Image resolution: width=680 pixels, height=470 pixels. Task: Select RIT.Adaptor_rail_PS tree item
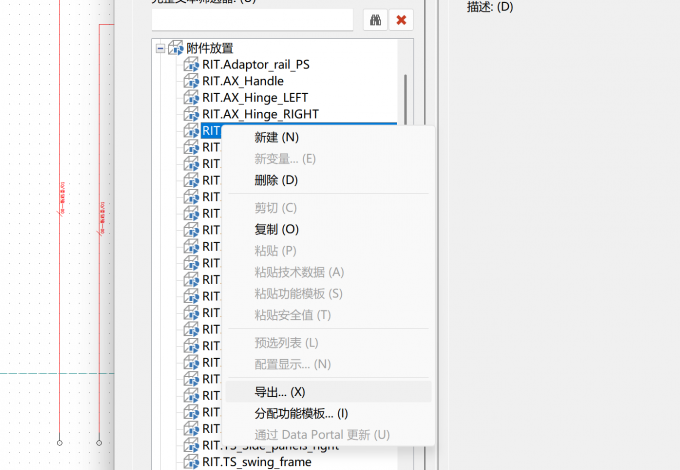tap(255, 65)
